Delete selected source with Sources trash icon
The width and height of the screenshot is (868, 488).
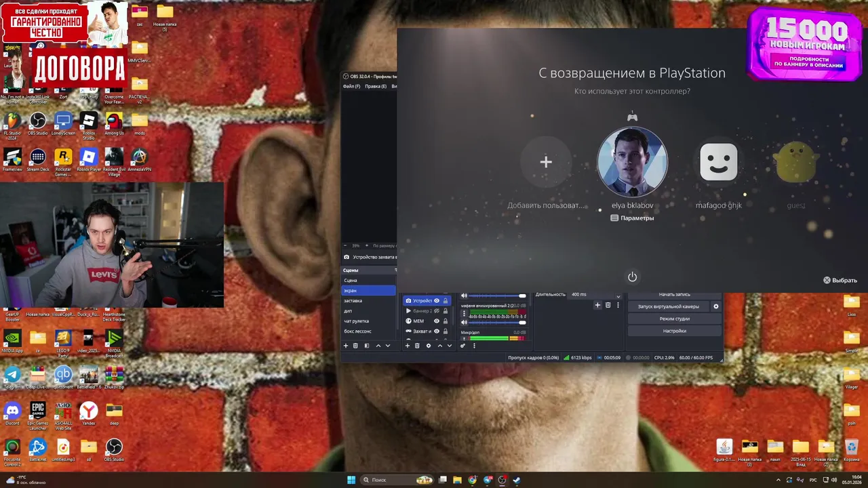coord(417,346)
